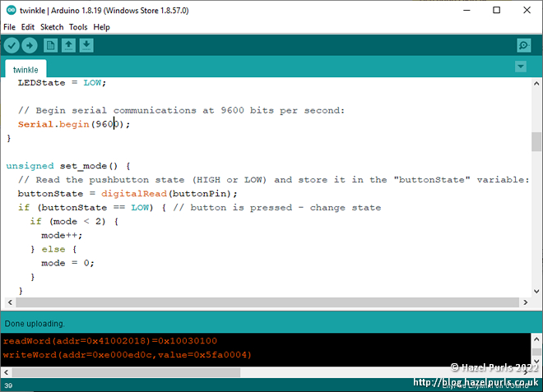The image size is (543, 392).
Task: Click editor vertical scrollbar up arrow
Action: (536, 83)
